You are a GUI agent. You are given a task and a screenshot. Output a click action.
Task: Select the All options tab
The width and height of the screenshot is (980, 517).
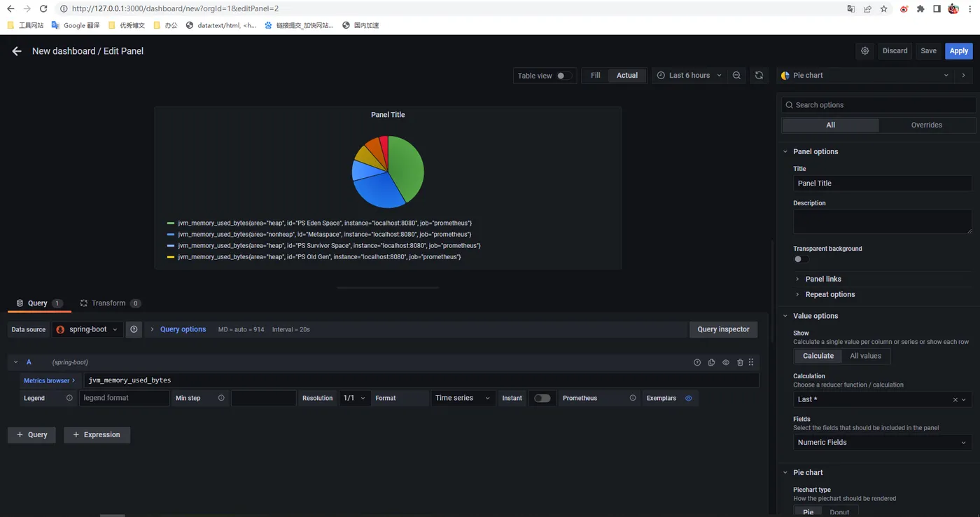click(830, 125)
